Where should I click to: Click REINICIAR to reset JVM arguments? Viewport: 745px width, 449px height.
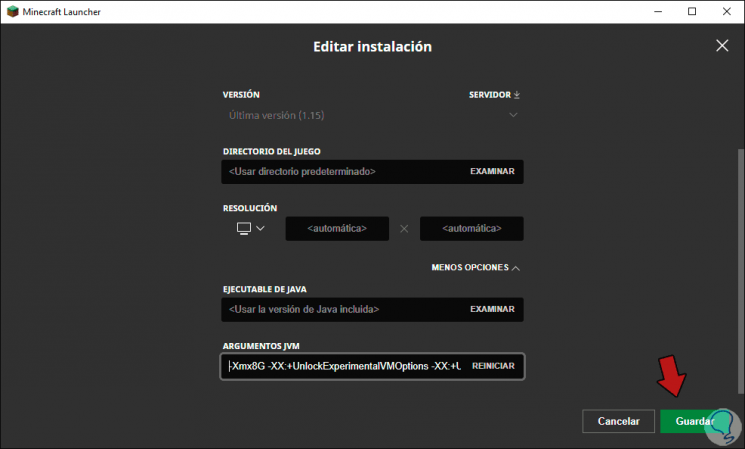pos(493,366)
